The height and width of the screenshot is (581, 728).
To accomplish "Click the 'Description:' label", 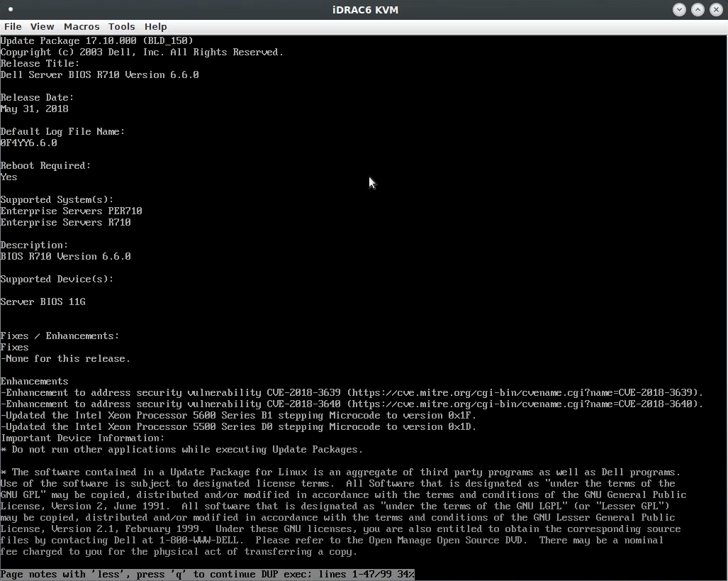I will [34, 245].
